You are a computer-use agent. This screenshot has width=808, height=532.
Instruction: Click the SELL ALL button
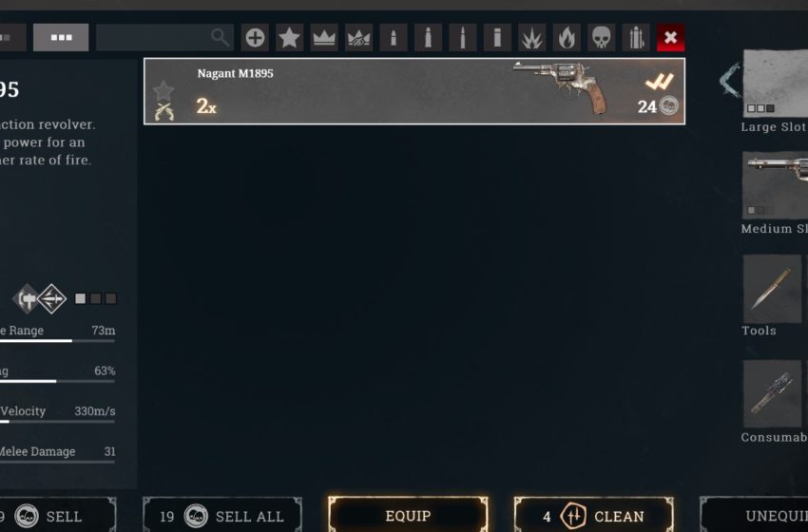click(x=222, y=516)
